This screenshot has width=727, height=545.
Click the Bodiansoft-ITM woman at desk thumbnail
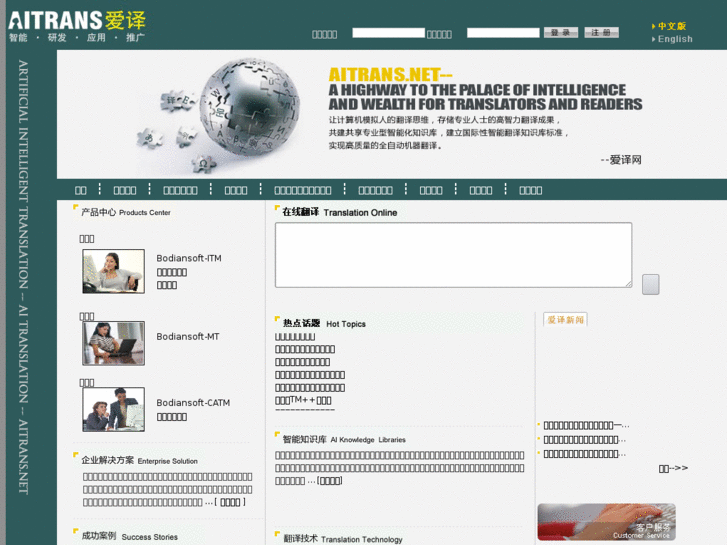point(114,271)
